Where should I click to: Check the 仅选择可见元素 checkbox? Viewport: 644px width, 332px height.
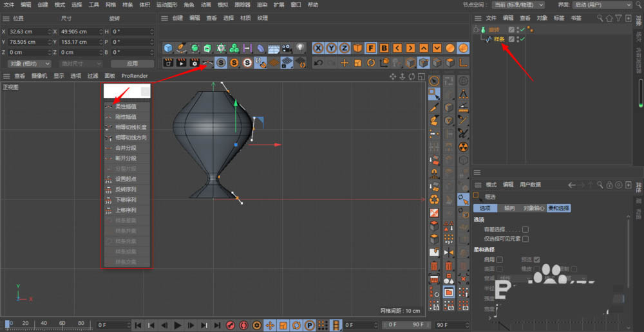pos(526,239)
